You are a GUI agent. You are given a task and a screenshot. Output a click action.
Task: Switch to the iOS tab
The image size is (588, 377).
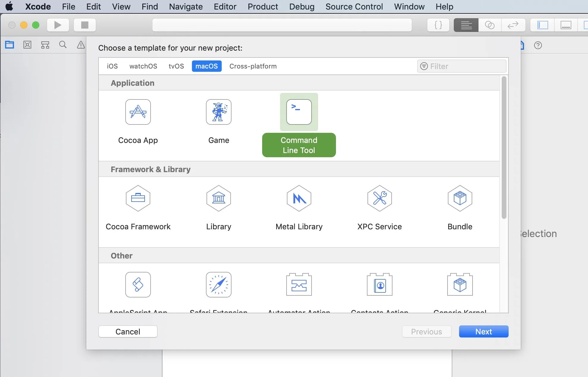112,66
